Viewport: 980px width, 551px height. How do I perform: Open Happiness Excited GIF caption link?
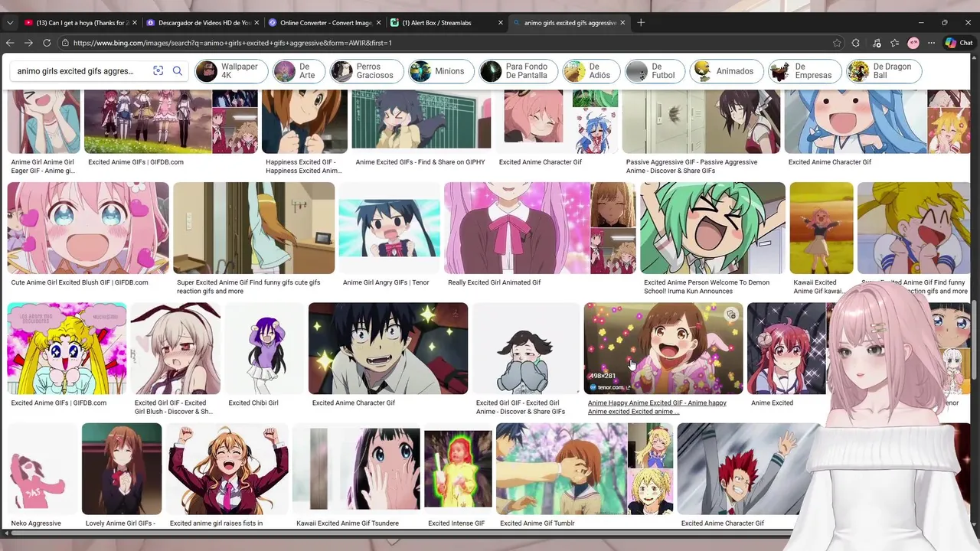coord(304,166)
